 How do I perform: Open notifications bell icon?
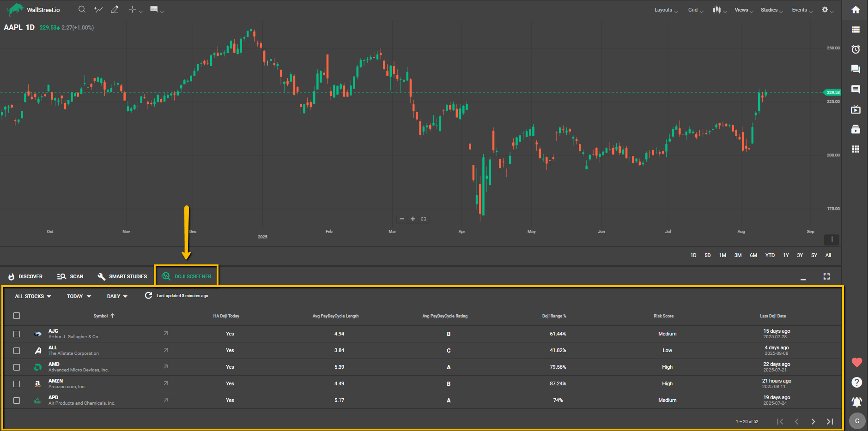tap(857, 402)
